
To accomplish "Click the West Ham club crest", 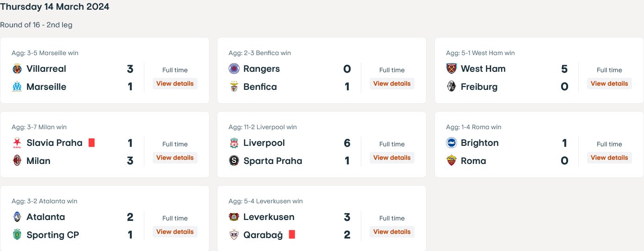I will [x=452, y=69].
